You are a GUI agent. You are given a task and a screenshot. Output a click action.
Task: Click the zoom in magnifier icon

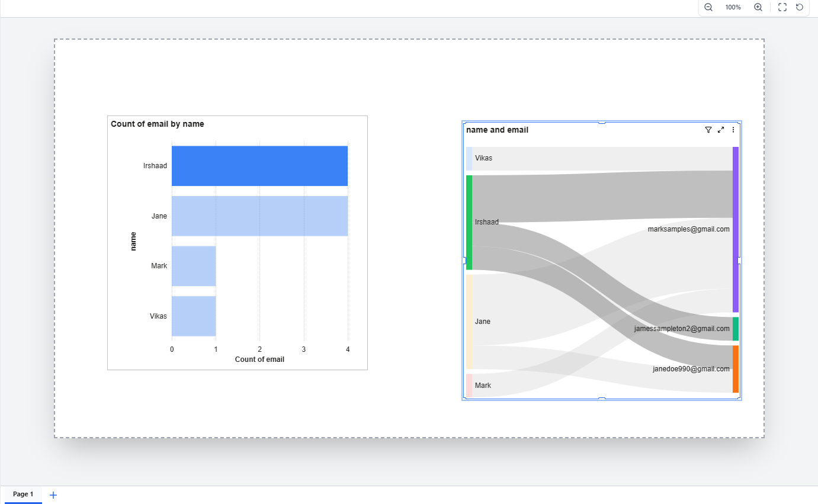(x=758, y=7)
